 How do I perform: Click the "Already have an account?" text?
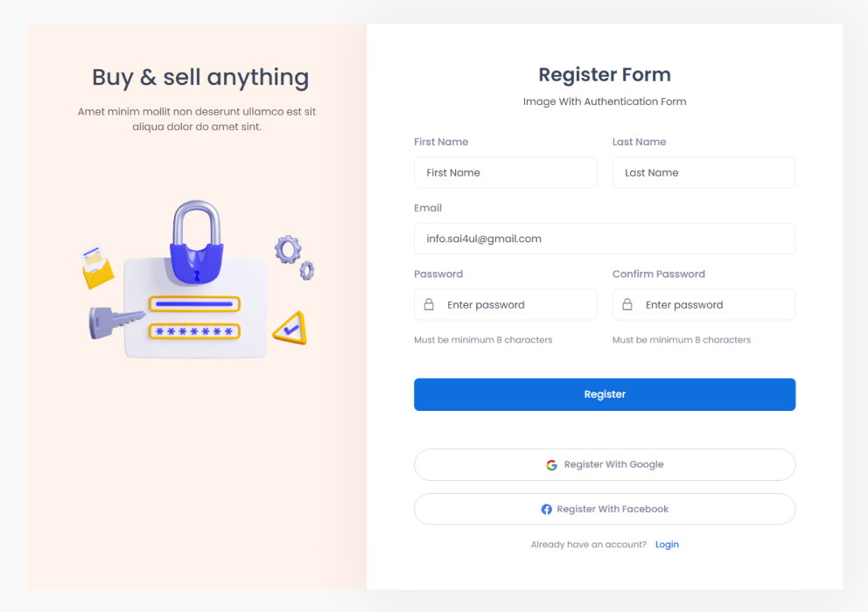(588, 545)
